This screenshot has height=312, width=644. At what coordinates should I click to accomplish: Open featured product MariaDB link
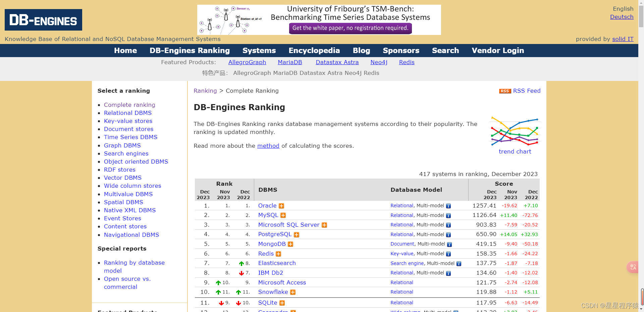tap(290, 62)
